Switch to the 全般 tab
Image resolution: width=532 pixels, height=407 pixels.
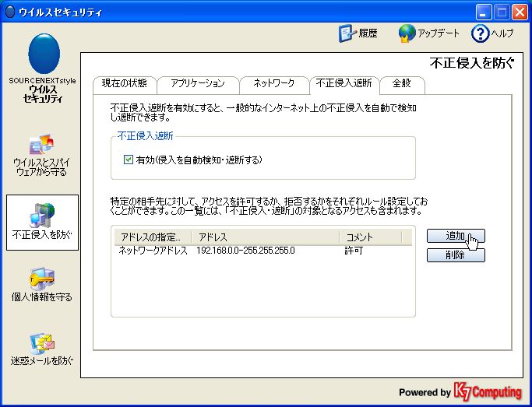pos(402,84)
